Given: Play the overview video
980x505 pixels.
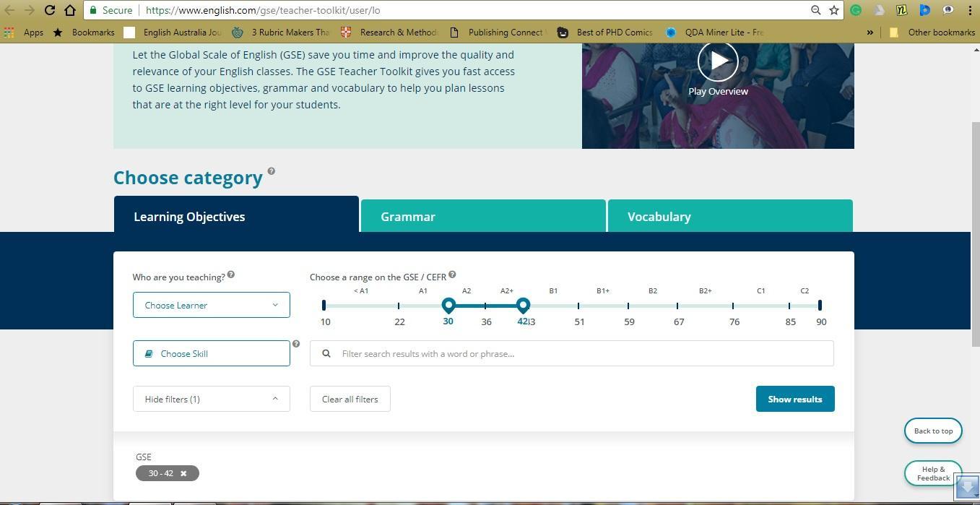Looking at the screenshot, I should [x=717, y=61].
